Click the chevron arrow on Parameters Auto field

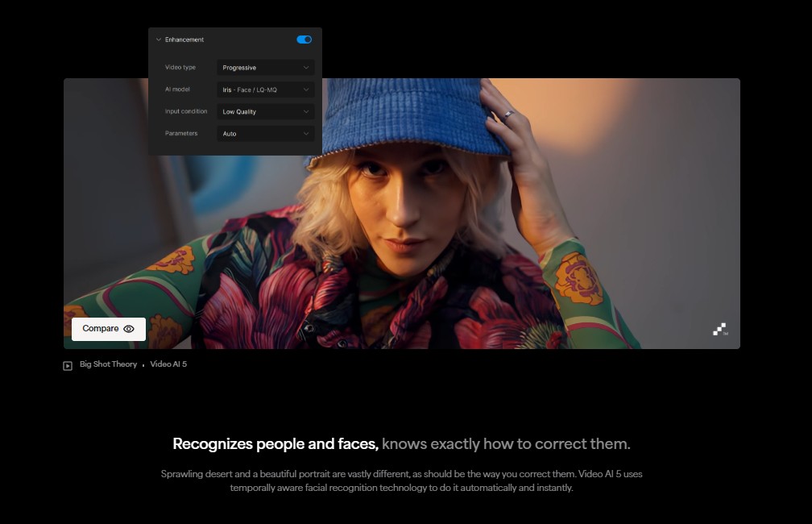pyautogui.click(x=306, y=134)
